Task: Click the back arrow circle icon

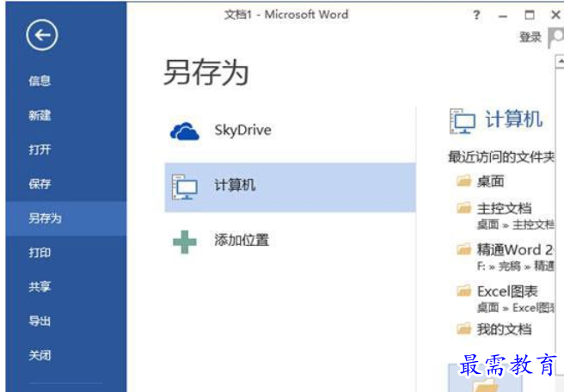Action: (42, 35)
